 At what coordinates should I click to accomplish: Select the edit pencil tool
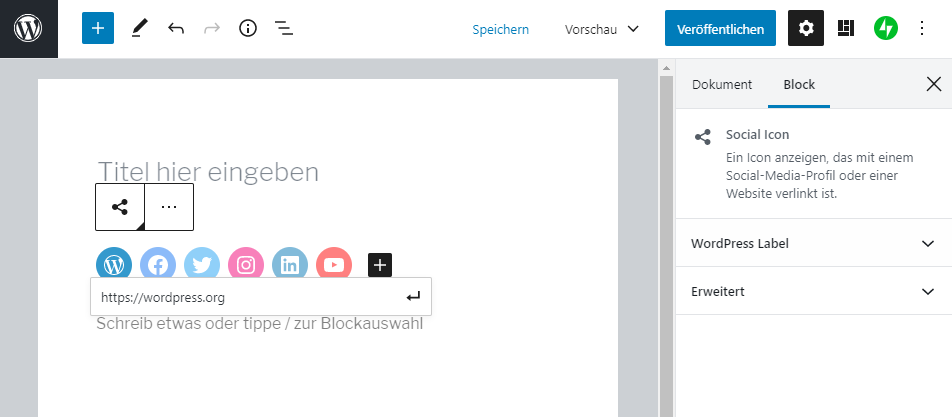tap(140, 29)
